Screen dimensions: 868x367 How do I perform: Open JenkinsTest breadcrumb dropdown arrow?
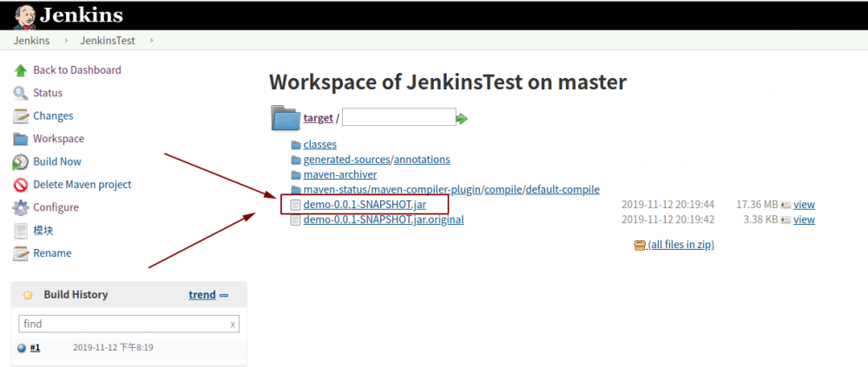(x=152, y=41)
